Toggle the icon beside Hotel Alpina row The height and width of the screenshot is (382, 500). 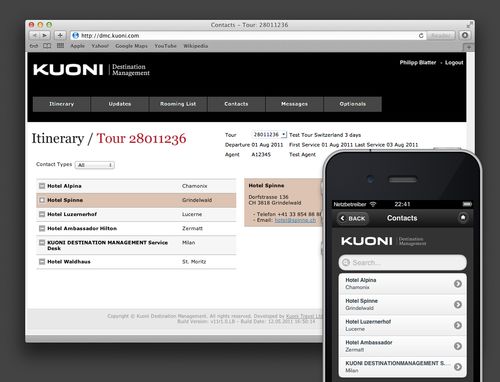coord(42,186)
